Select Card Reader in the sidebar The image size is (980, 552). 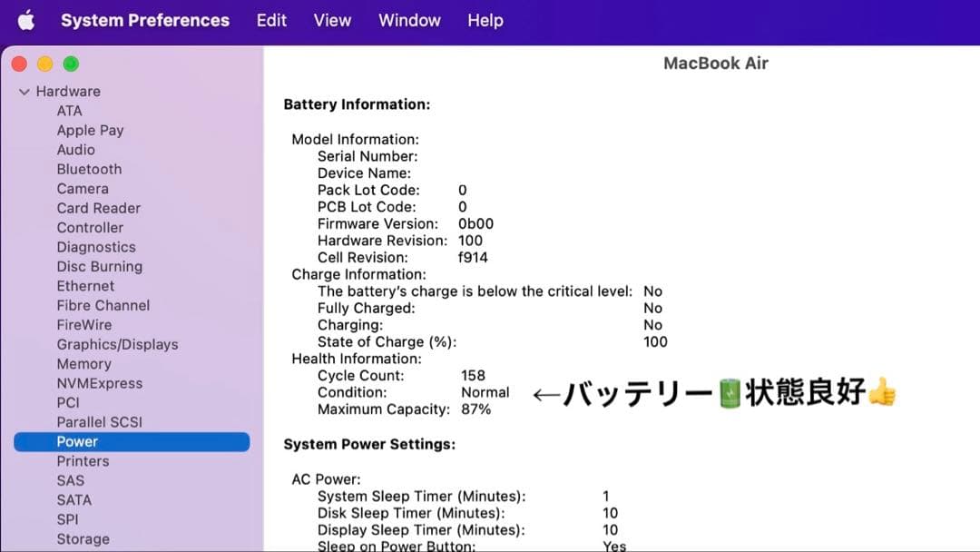pos(98,208)
